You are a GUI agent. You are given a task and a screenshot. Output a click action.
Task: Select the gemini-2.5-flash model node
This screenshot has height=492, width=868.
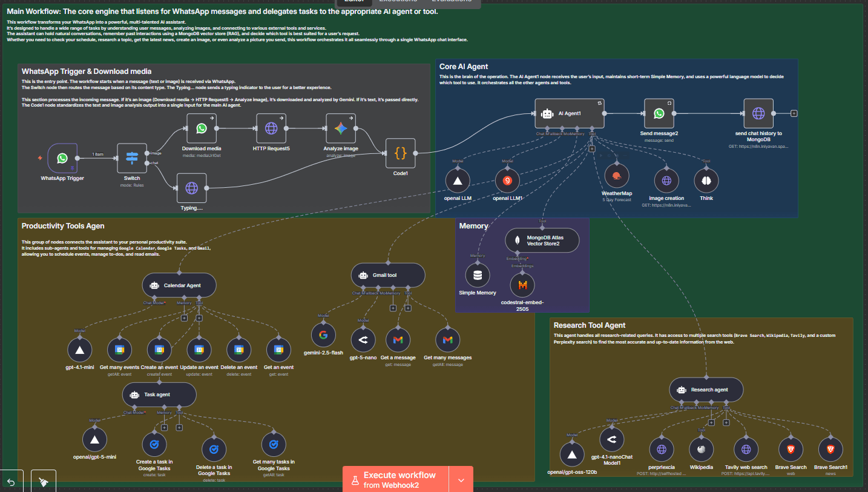click(x=323, y=335)
